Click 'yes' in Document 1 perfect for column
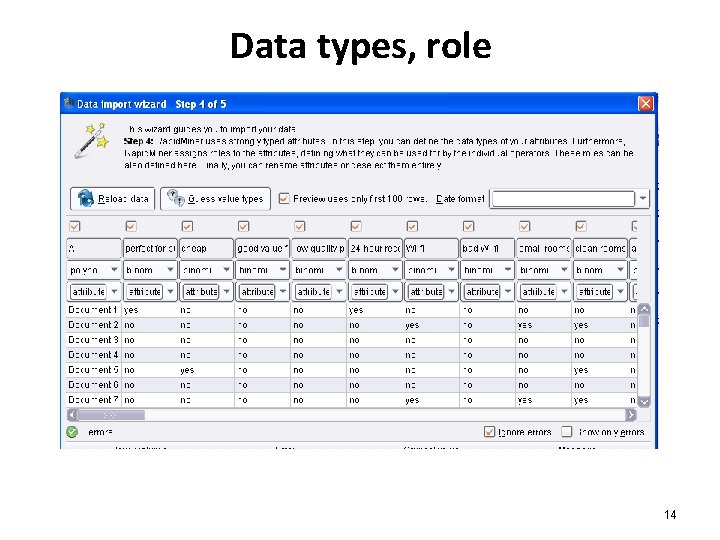720x540 pixels. [x=131, y=310]
